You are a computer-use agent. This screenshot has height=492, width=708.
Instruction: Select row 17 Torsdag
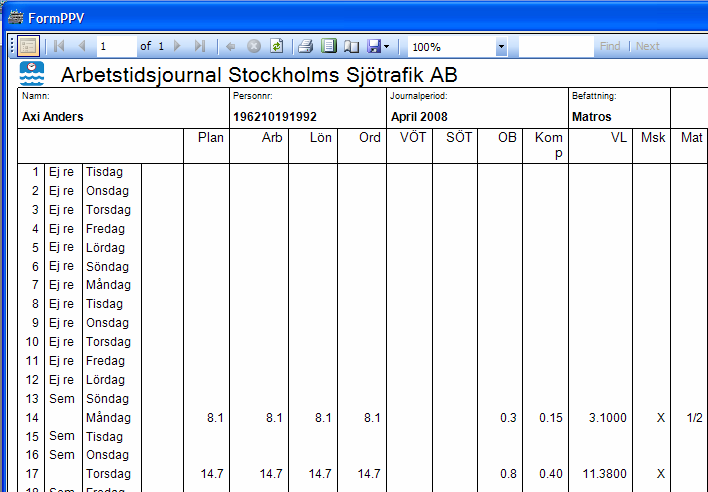pyautogui.click(x=108, y=474)
